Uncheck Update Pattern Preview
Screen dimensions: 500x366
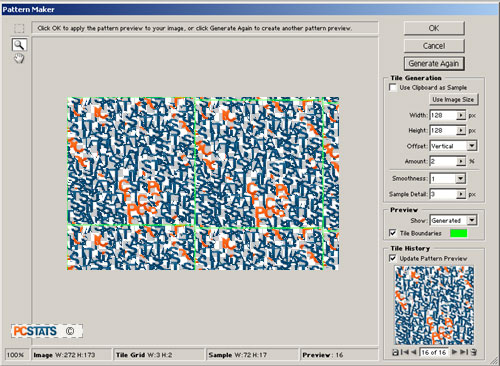tap(393, 258)
